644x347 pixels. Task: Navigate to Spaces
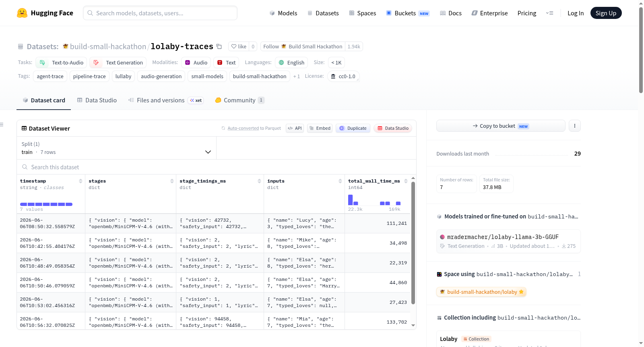362,13
